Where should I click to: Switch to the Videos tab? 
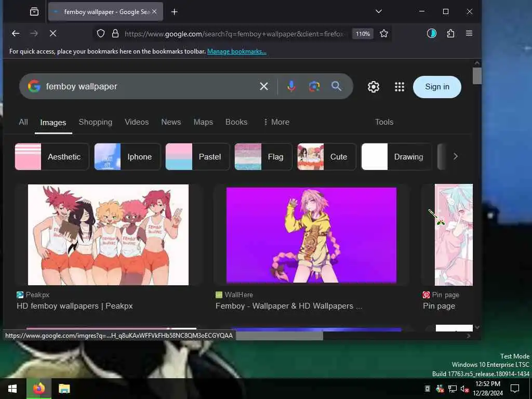click(137, 122)
